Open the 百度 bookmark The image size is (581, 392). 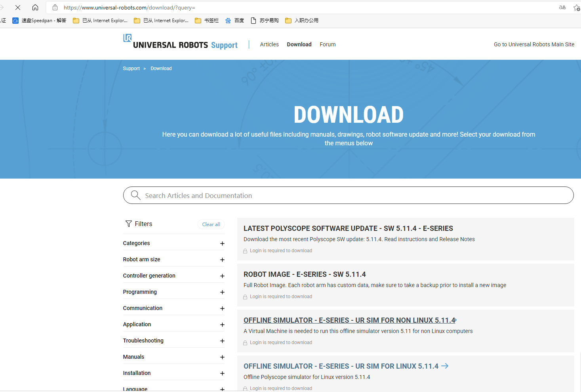(x=234, y=21)
